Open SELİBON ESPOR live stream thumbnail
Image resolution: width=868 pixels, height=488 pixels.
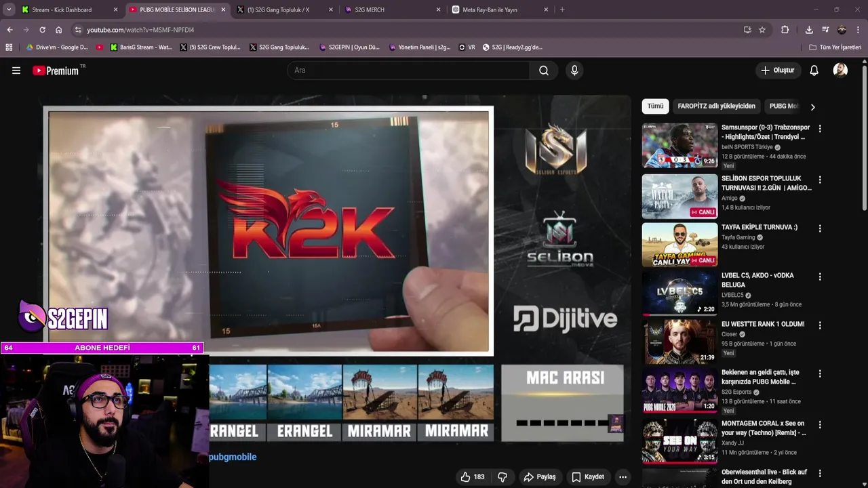(x=679, y=197)
